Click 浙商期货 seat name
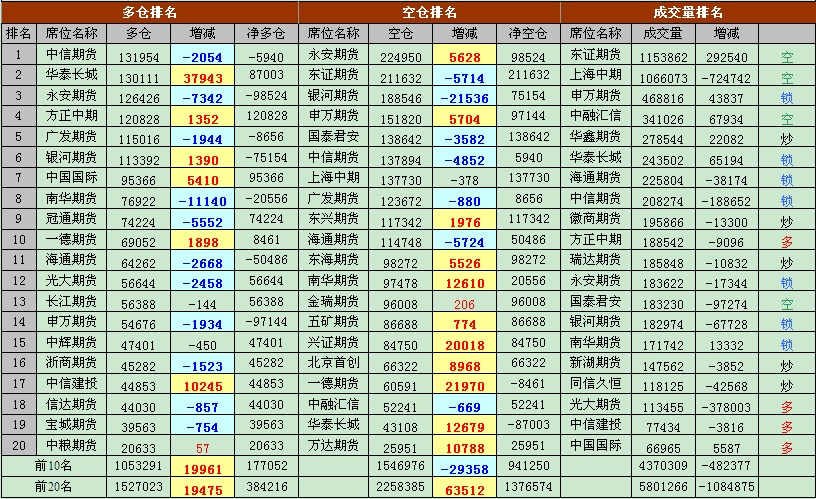Viewport: 816px width, 499px height. [71, 363]
